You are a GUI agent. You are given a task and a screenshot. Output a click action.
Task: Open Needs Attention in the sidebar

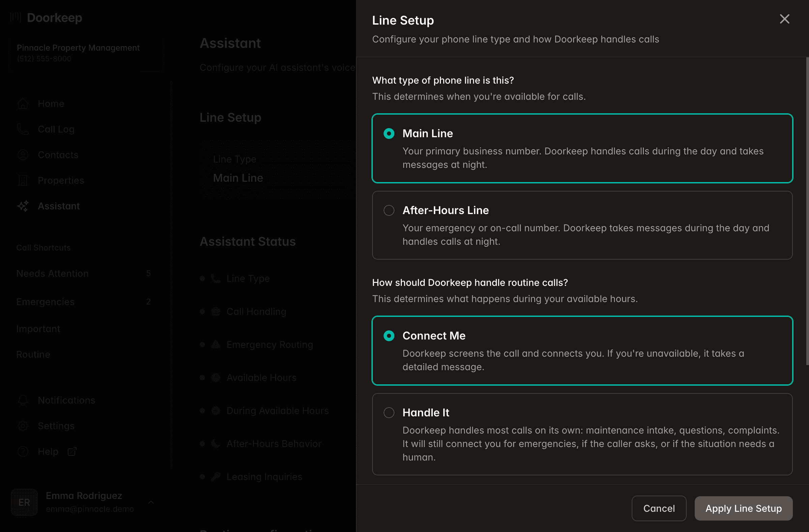(x=52, y=273)
